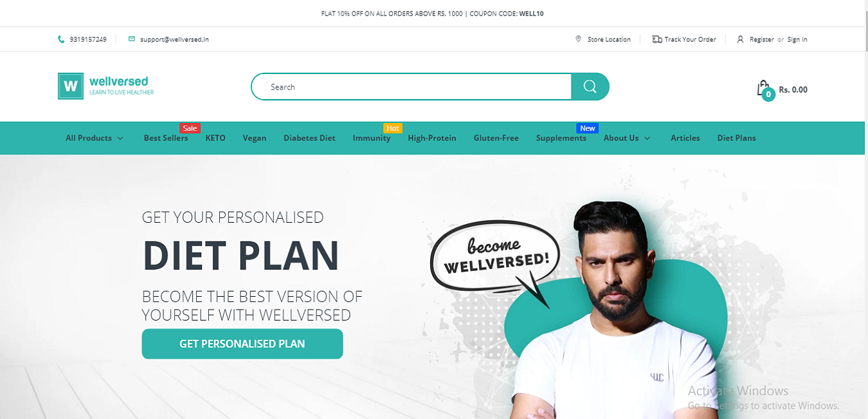
Task: Expand the About Us dropdown menu
Action: click(x=627, y=138)
